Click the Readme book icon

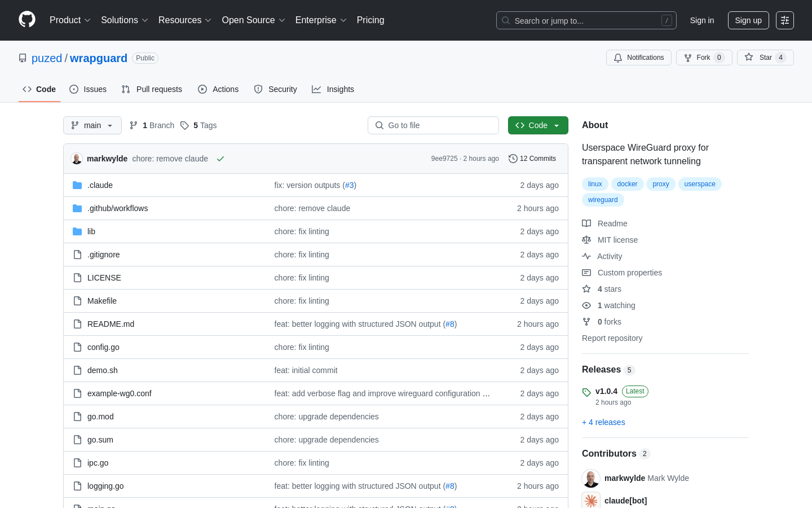click(586, 224)
